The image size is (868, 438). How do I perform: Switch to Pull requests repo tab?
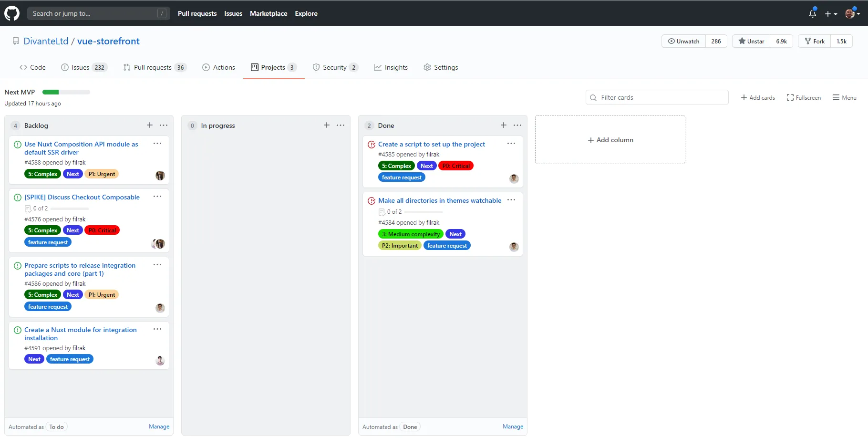tap(155, 67)
